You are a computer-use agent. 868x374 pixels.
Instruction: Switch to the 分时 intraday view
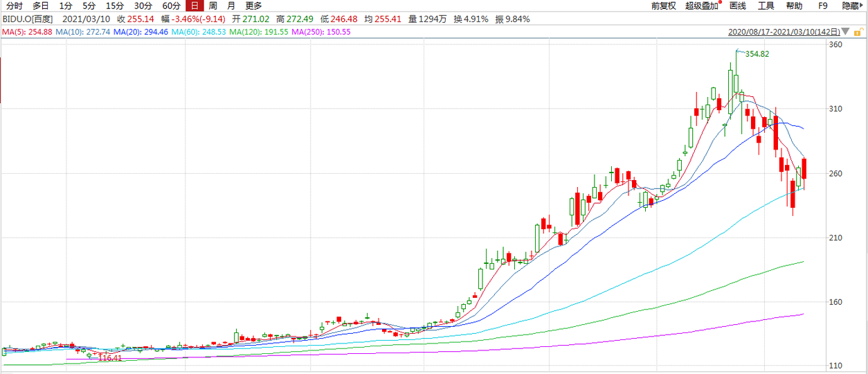[15, 6]
